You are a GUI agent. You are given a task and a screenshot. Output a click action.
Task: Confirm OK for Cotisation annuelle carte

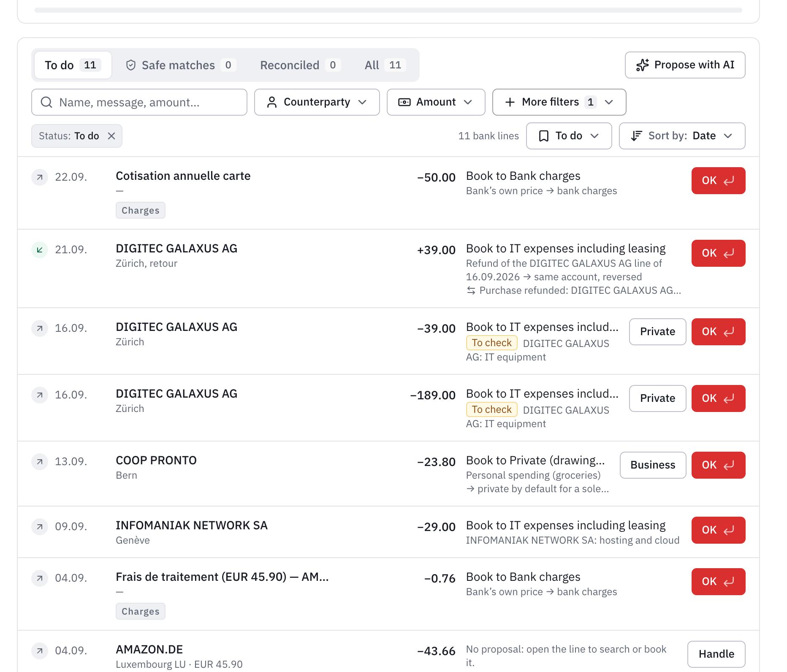tap(719, 181)
